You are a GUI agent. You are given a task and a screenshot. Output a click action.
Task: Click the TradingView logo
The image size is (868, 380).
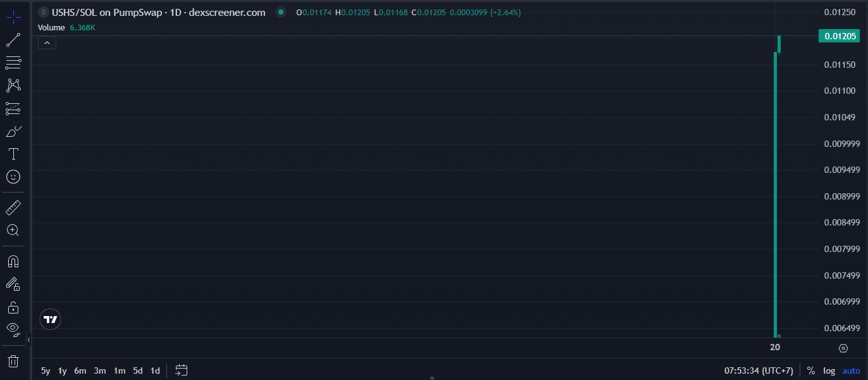50,320
